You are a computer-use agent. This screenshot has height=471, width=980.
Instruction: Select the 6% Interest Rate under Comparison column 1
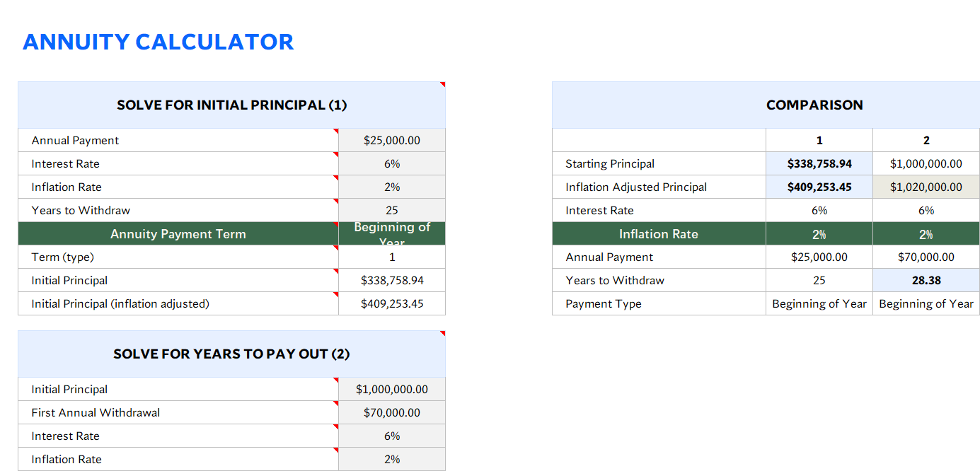tap(819, 210)
